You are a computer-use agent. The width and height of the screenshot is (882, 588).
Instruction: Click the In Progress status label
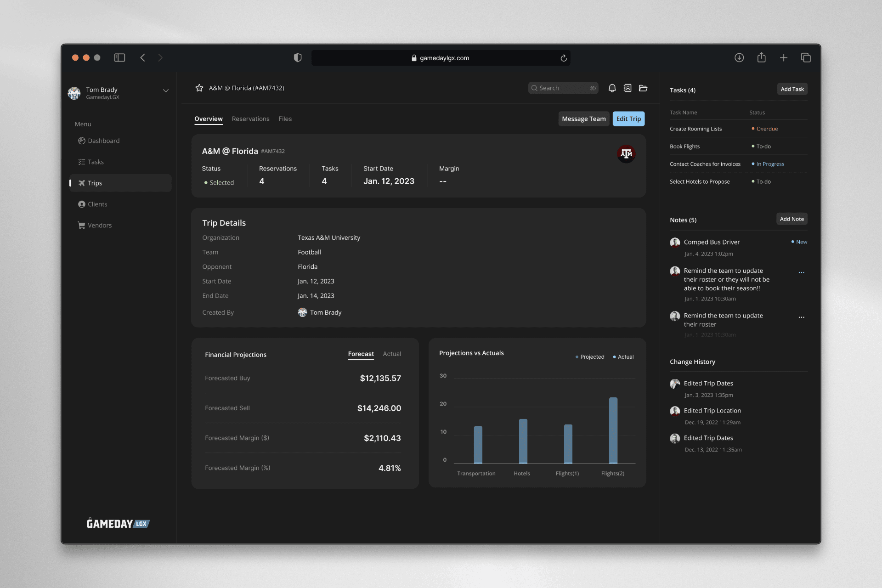click(x=768, y=164)
